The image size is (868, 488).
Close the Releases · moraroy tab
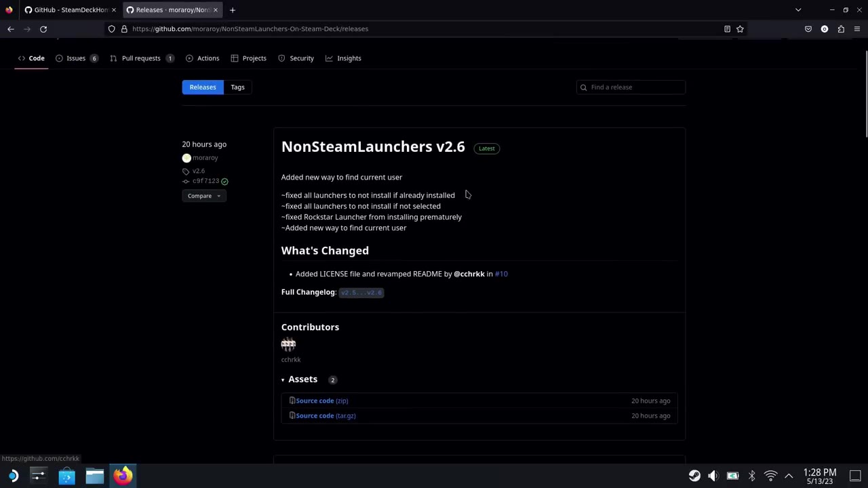(216, 10)
